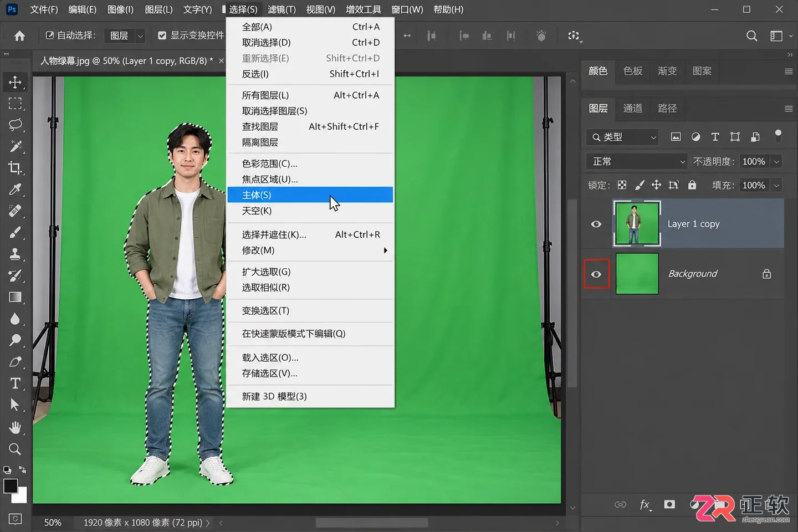Image resolution: width=798 pixels, height=532 pixels.
Task: Select the Clone Stamp tool
Action: tap(15, 254)
